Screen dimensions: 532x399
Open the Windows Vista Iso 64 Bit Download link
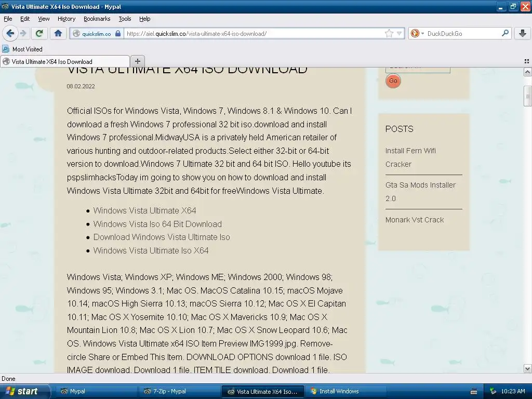157,224
